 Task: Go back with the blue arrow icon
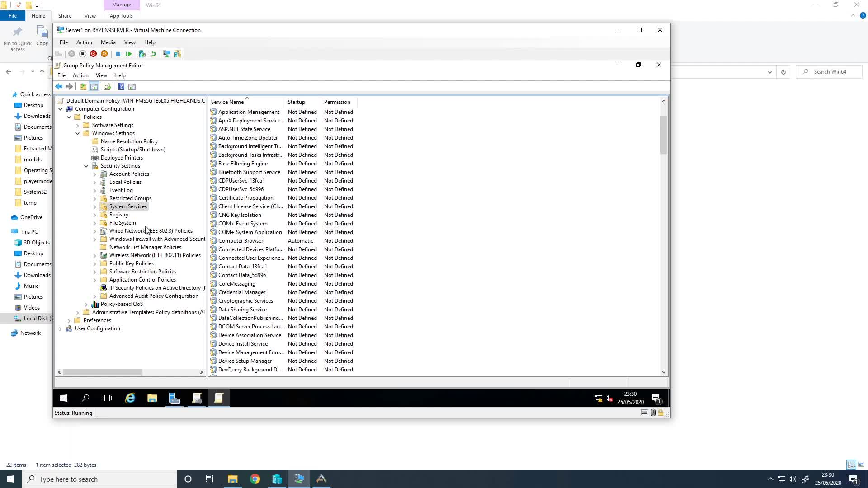tap(59, 87)
